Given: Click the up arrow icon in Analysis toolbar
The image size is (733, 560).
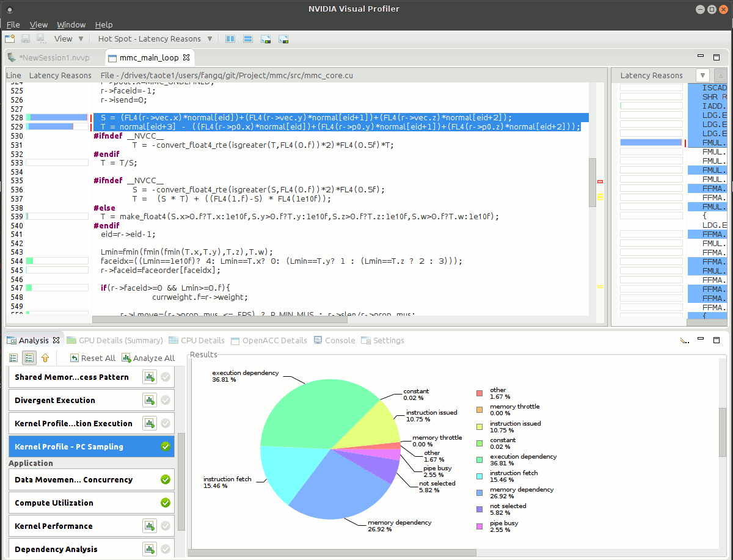Looking at the screenshot, I should (45, 358).
